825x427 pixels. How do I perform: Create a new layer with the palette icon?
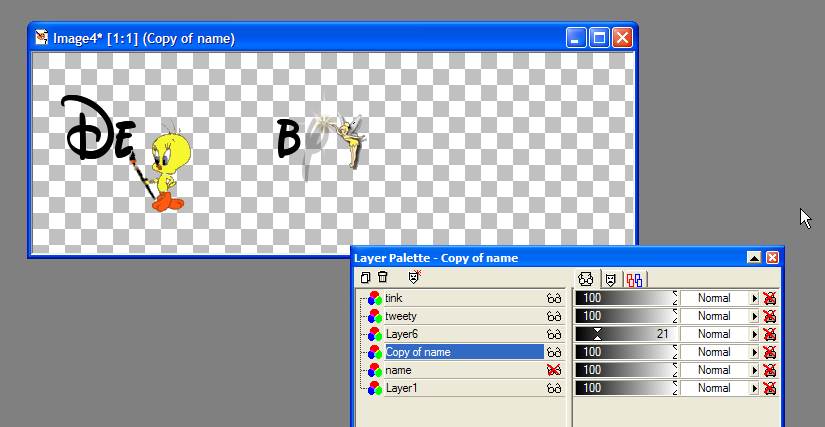pyautogui.click(x=366, y=277)
